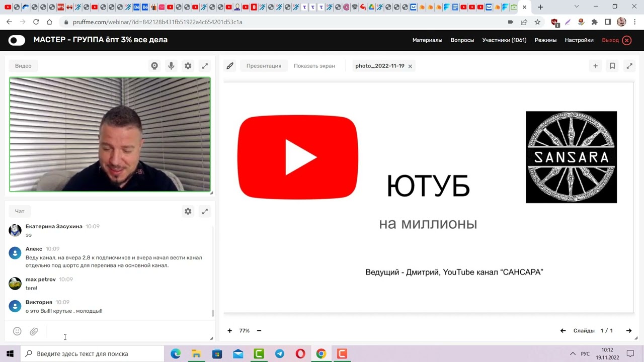Expand the video panel with diagonal arrows
Image resolution: width=644 pixels, height=362 pixels.
205,65
